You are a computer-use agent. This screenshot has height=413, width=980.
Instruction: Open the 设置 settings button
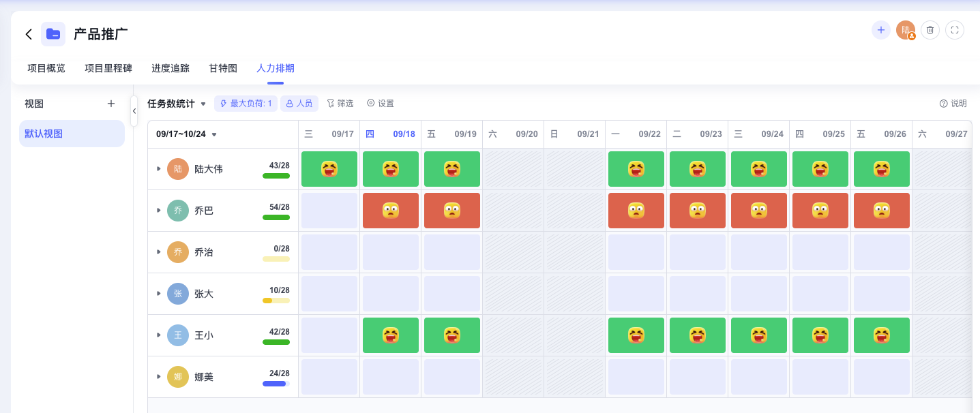[x=381, y=104]
